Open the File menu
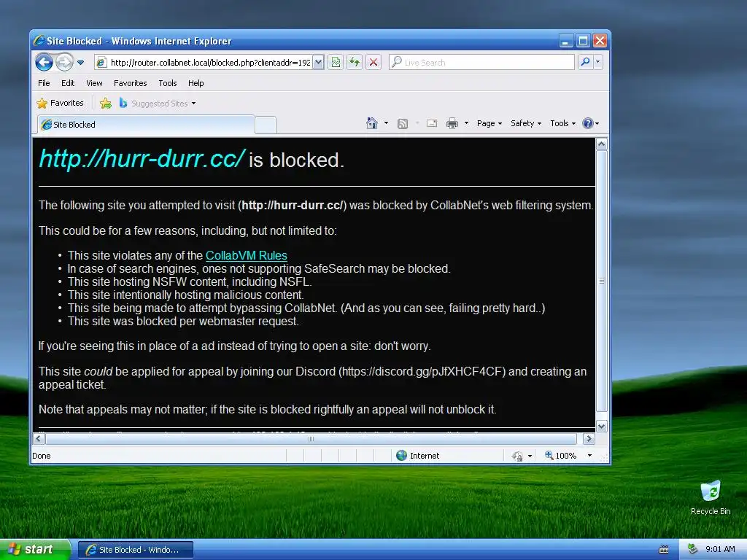The height and width of the screenshot is (560, 747). click(x=44, y=83)
